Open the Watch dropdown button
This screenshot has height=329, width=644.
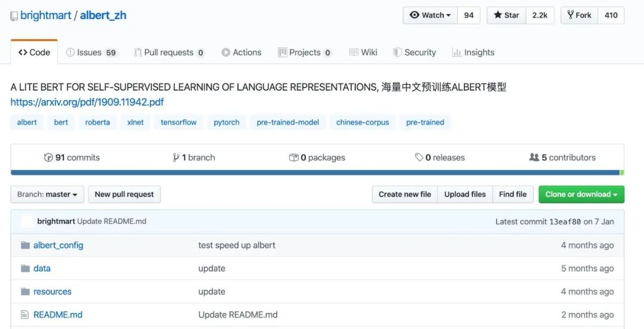(430, 15)
